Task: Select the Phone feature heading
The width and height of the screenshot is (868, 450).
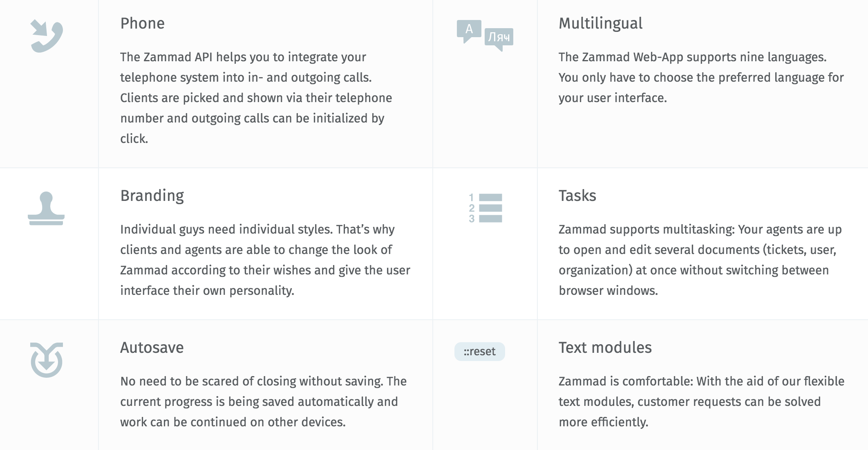Action: (142, 24)
